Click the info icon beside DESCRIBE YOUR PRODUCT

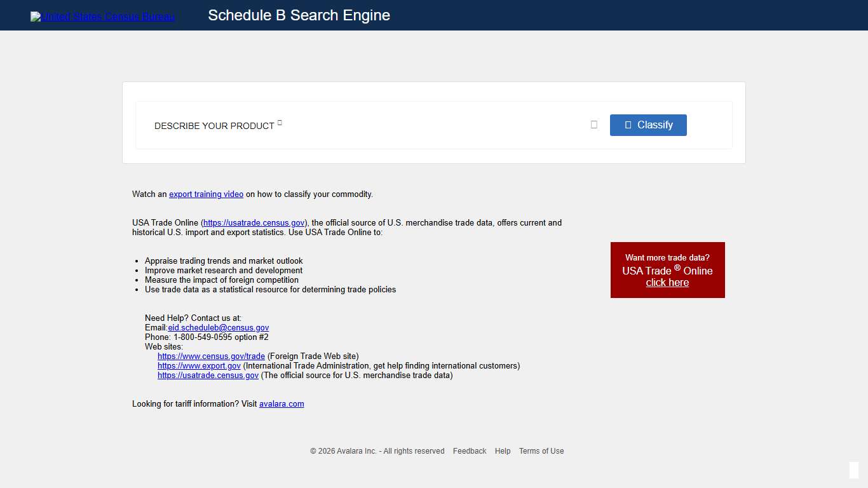pyautogui.click(x=278, y=123)
